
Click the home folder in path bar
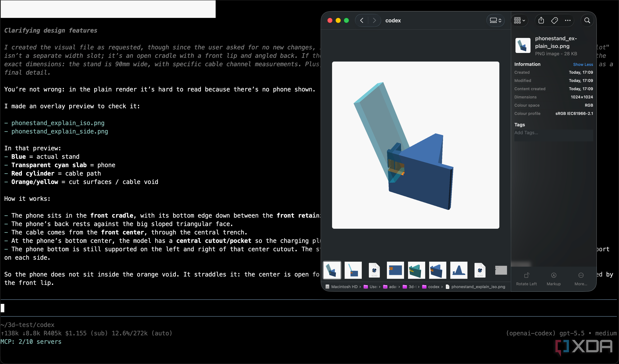pos(390,287)
